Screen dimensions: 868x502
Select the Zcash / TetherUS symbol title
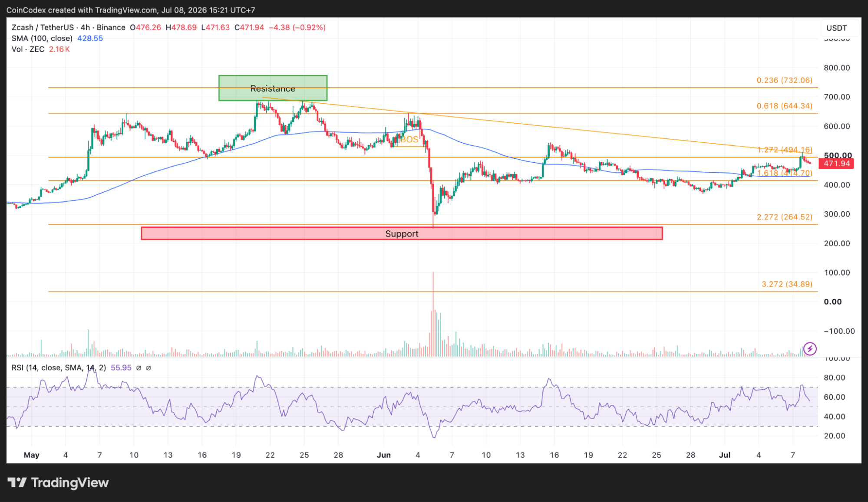(x=68, y=27)
